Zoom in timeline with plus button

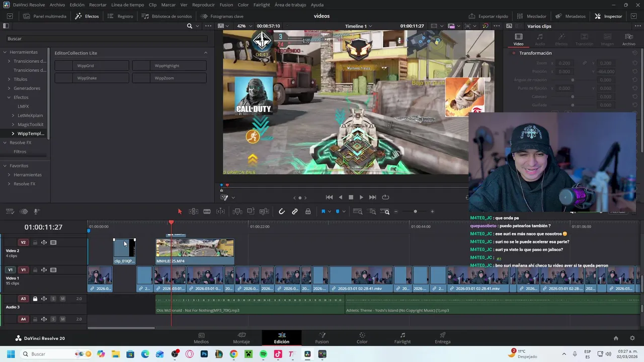click(432, 212)
